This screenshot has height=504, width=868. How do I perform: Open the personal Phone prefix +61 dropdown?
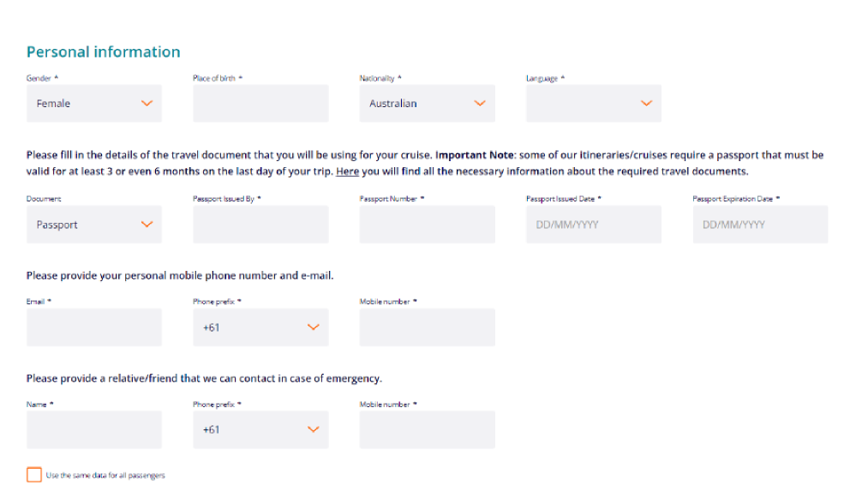pos(260,327)
